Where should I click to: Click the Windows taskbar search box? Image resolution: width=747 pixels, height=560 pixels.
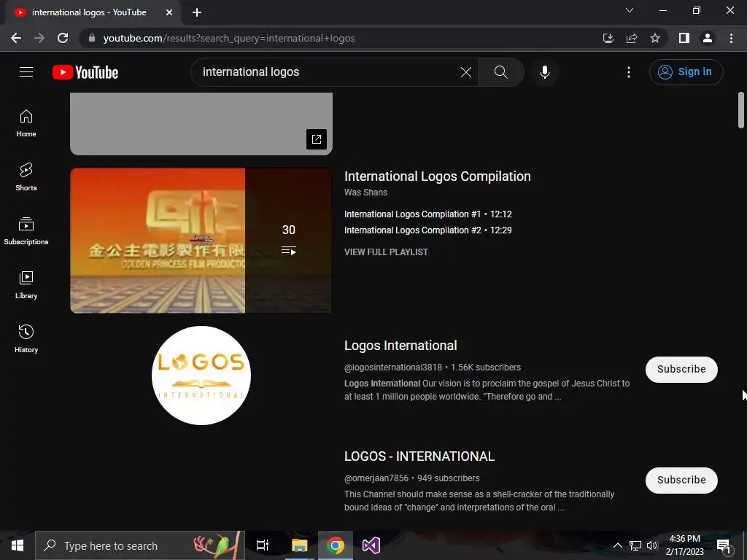(140, 545)
